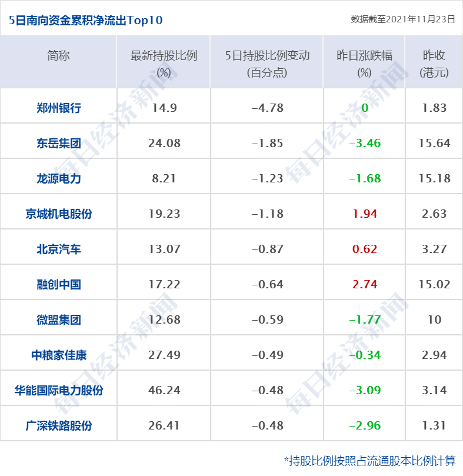Select the 龙源电力 stock name
This screenshot has width=463, height=476.
tap(58, 178)
